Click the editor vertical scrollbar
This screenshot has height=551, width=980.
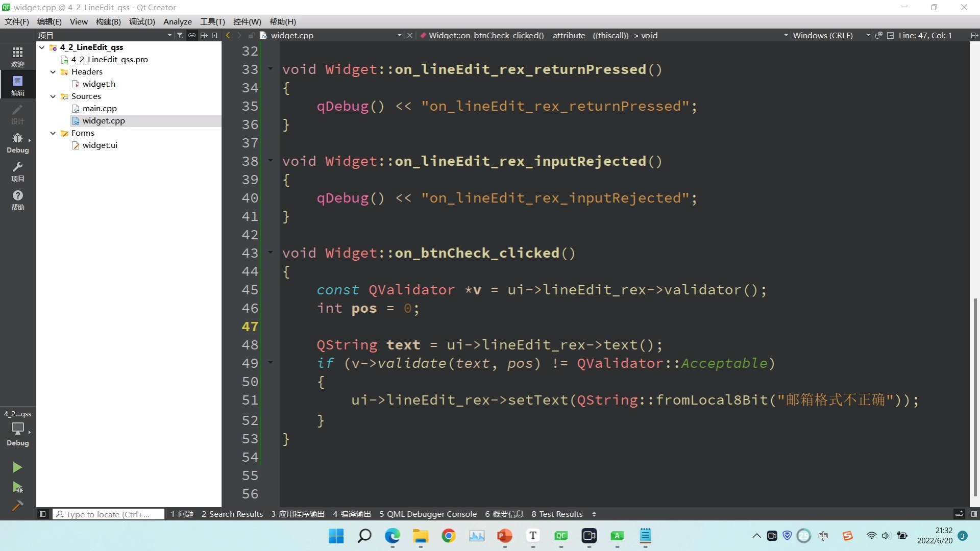975,398
